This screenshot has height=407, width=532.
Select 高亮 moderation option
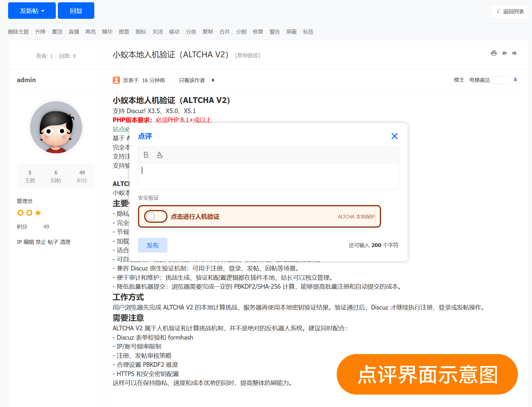click(91, 32)
